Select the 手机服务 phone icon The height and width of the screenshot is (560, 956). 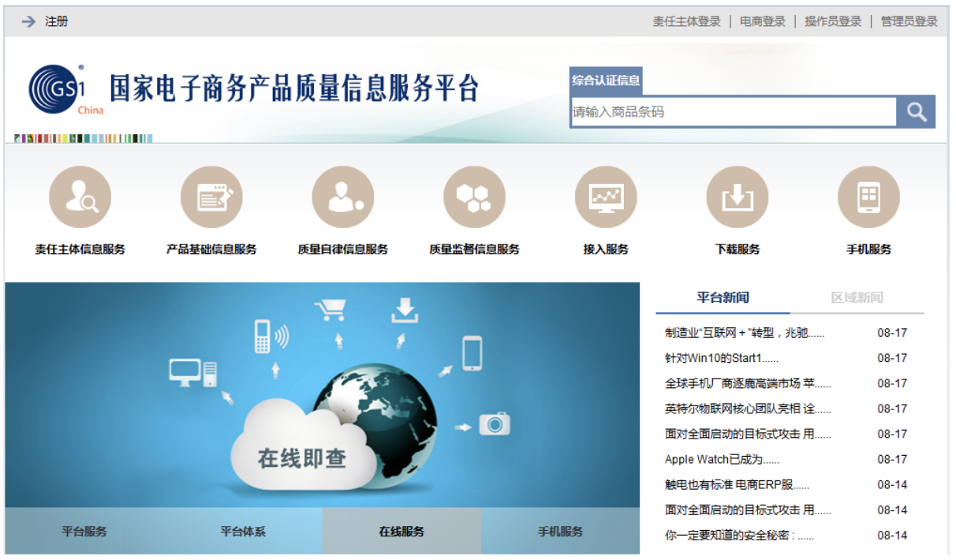tap(868, 197)
